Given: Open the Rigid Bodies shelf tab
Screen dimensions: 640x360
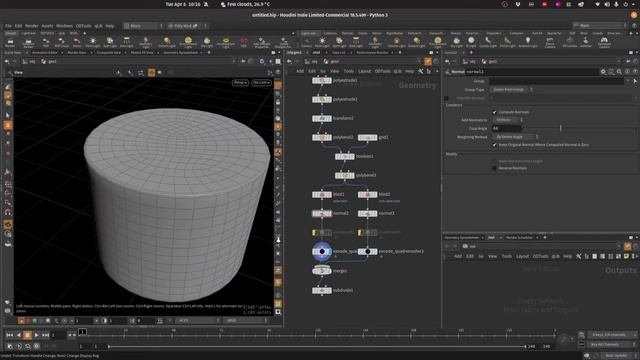Looking at the screenshot, I should pos(395,33).
